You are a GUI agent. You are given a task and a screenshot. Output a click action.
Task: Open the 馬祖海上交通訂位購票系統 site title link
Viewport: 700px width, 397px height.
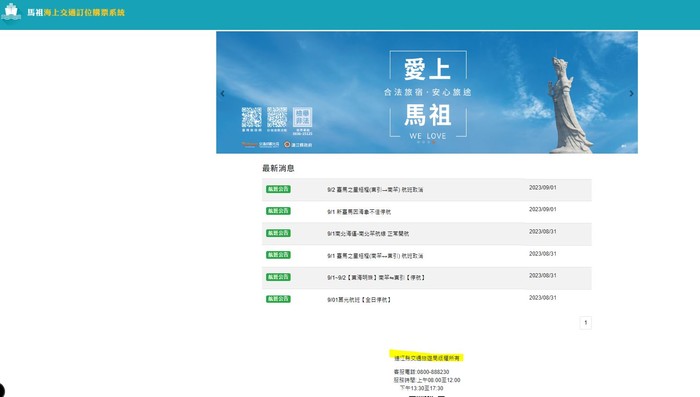coord(76,13)
